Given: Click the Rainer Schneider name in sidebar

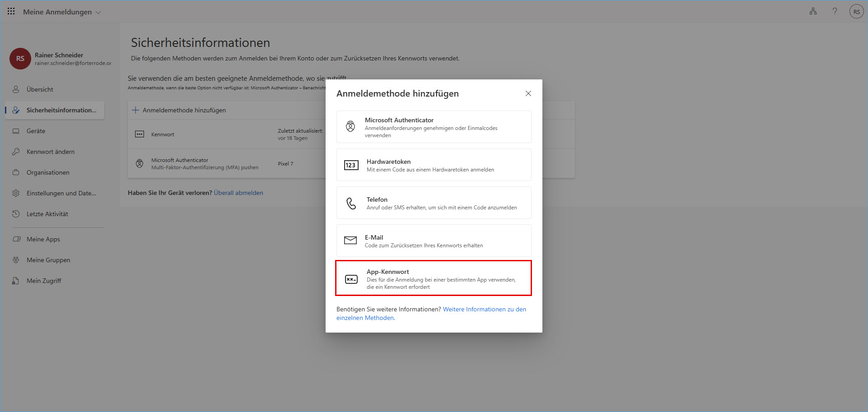Looking at the screenshot, I should 59,55.
